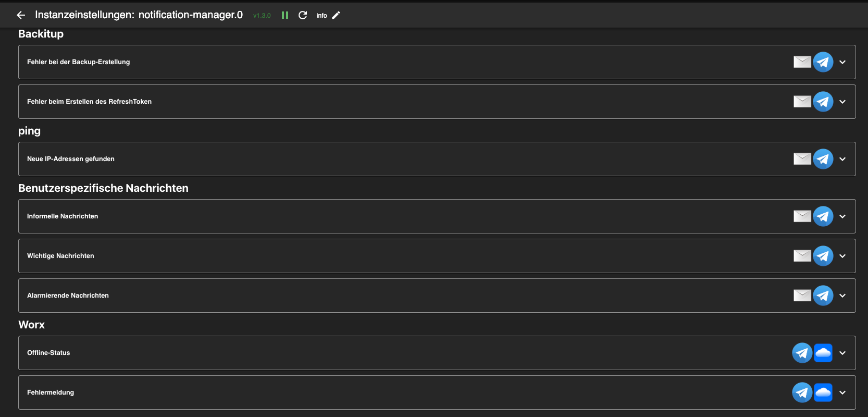Click Telegram icon in the Offline-Status row
Viewport: 868px width, 417px height.
(x=802, y=353)
